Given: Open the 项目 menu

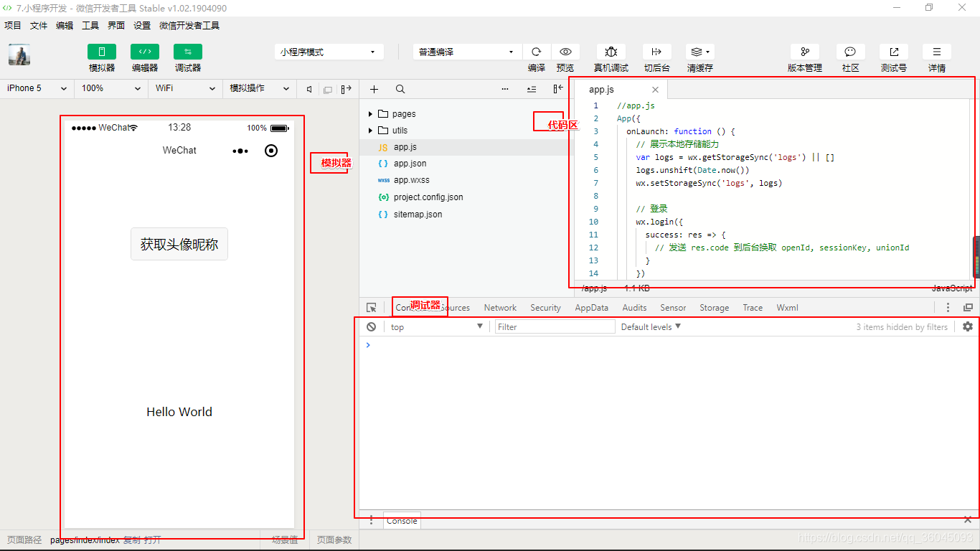Looking at the screenshot, I should 13,25.
